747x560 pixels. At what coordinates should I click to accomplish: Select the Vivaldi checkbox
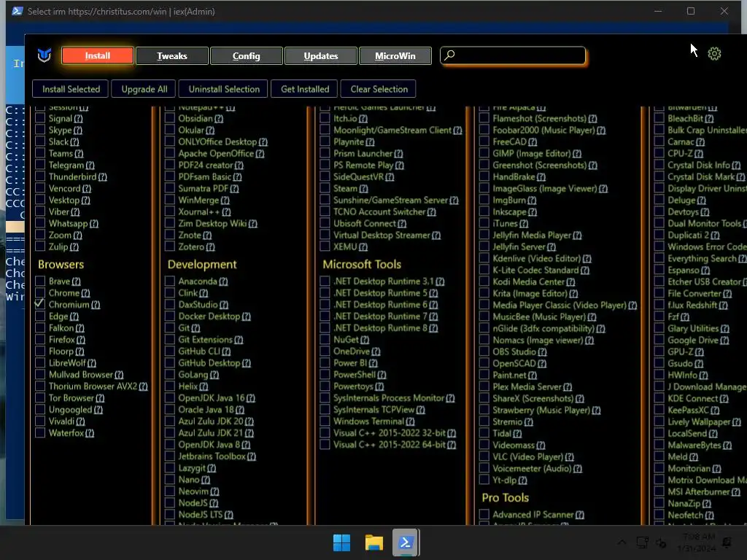(x=40, y=421)
